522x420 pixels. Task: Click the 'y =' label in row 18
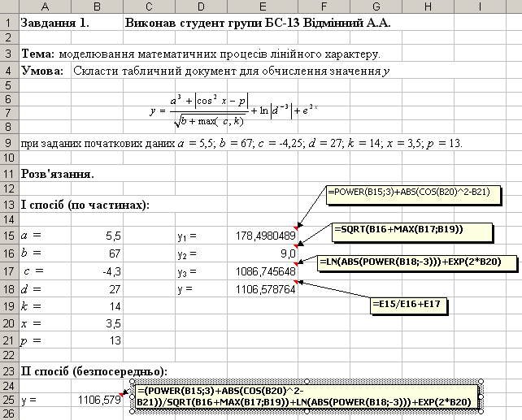[201, 288]
